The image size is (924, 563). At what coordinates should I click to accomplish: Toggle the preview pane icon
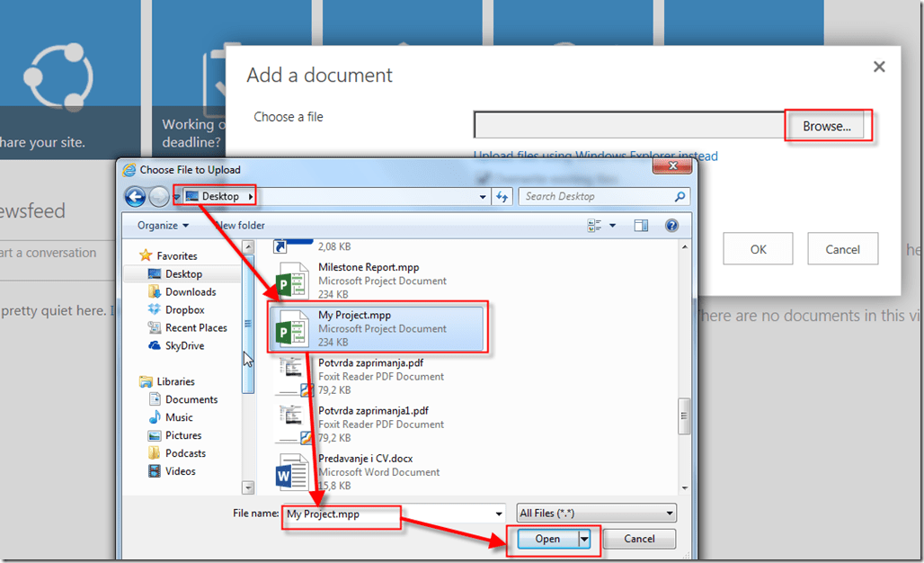(x=641, y=226)
